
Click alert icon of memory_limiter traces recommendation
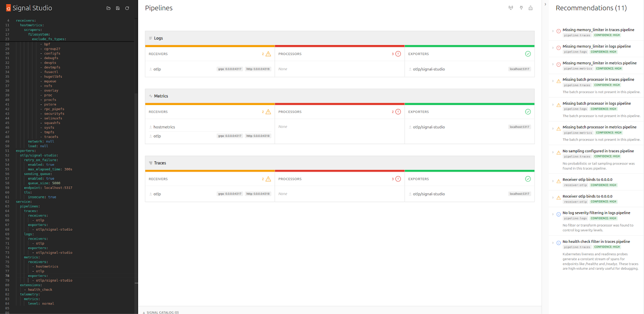(x=559, y=31)
